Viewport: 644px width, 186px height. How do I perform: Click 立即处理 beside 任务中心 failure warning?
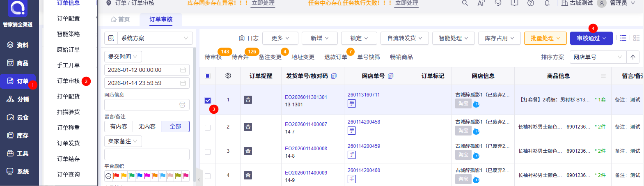pyautogui.click(x=407, y=3)
